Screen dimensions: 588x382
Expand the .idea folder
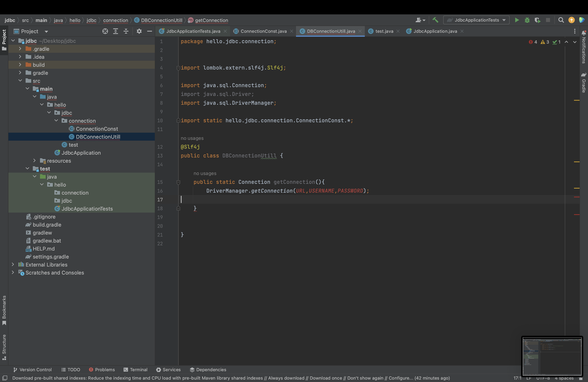20,57
